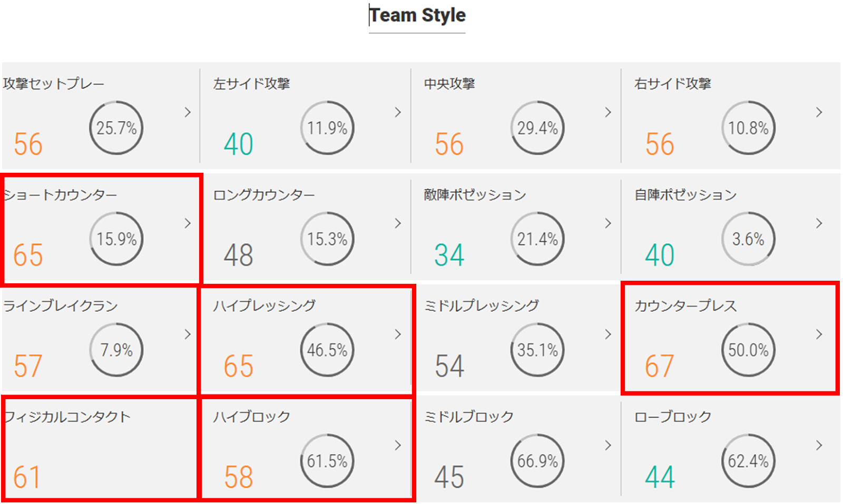Select the ショートカウンター score 65

[28, 255]
